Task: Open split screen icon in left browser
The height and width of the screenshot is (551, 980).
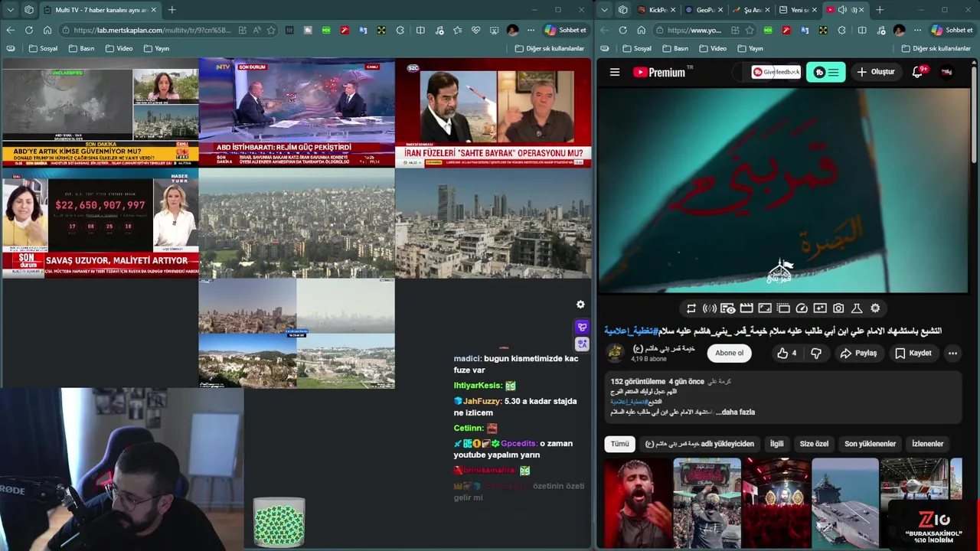Action: click(x=420, y=30)
